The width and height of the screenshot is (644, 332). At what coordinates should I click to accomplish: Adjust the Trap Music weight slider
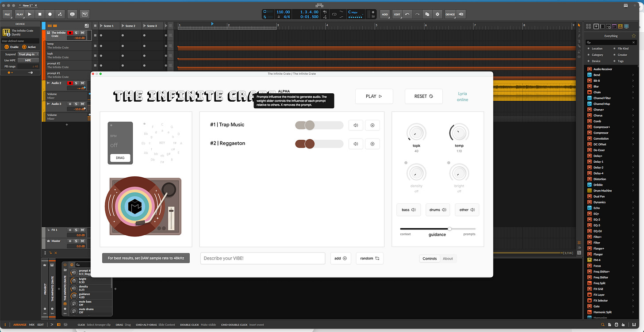click(x=319, y=125)
